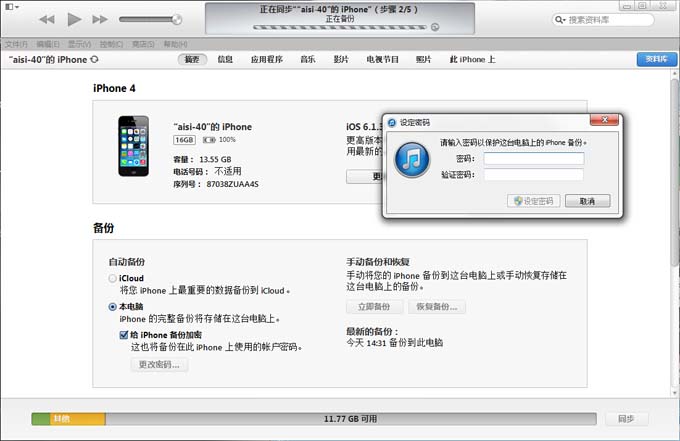
Task: Open the On This iPhone tab
Action: point(472,59)
